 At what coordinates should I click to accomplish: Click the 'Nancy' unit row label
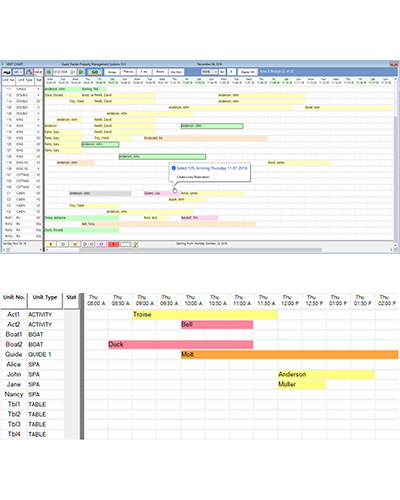point(14,394)
